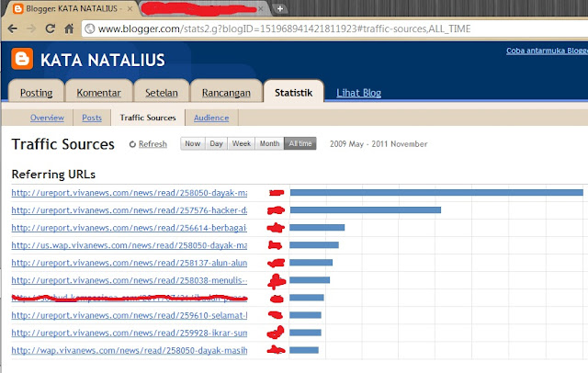588x373 pixels.
Task: Open the 259610-selamat referring URL
Action: [130, 315]
